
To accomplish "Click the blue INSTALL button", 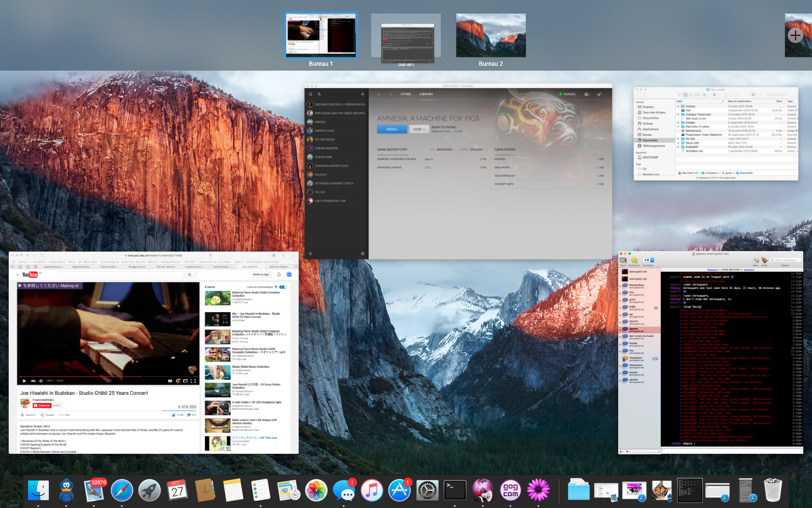I will point(392,129).
